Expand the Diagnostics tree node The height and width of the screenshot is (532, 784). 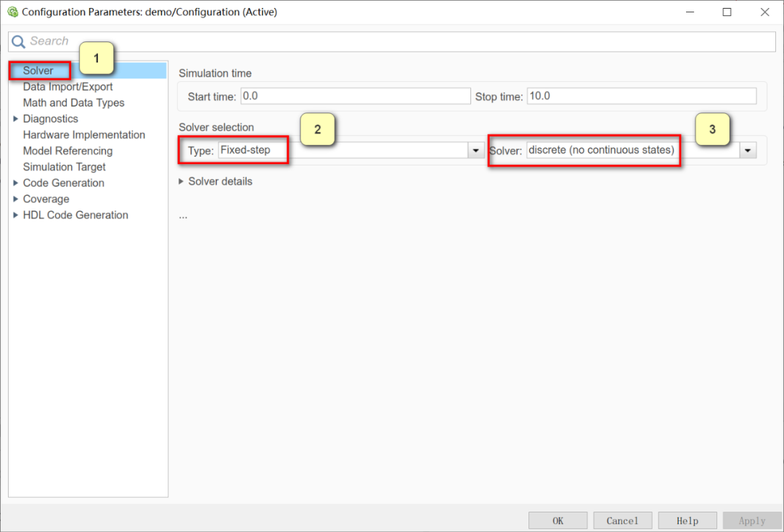15,119
